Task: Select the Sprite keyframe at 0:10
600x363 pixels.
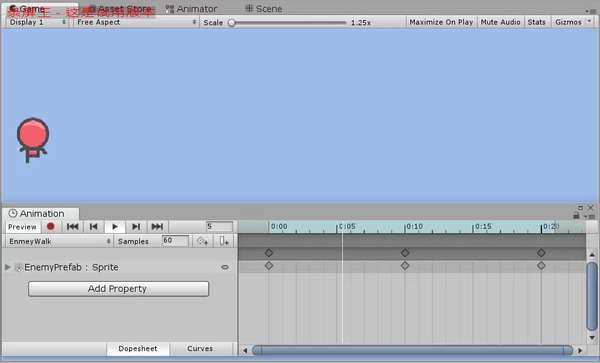Action: tap(405, 265)
